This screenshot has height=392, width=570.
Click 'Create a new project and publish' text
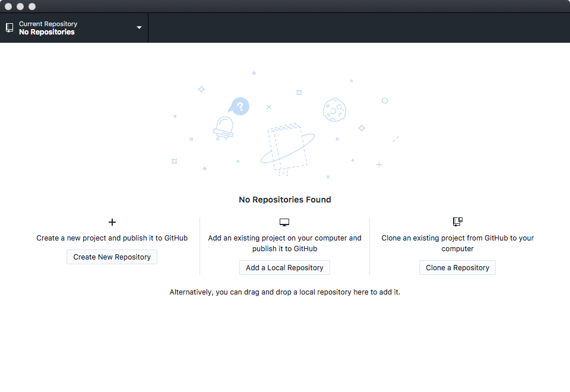pos(112,238)
